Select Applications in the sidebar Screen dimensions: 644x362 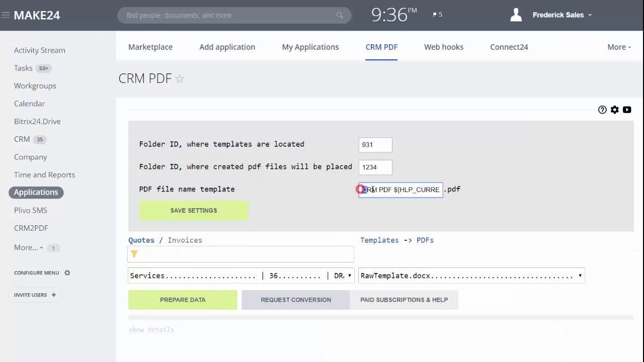tap(36, 192)
